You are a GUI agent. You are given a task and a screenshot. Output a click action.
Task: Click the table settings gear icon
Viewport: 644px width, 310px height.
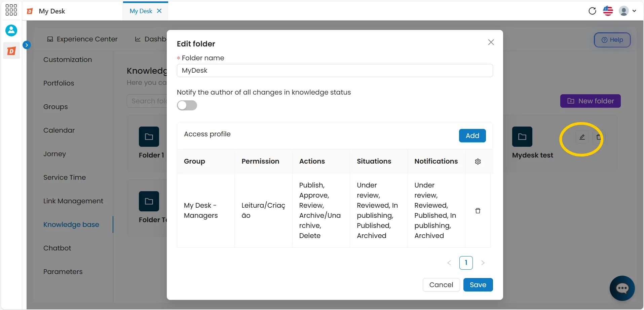(478, 162)
